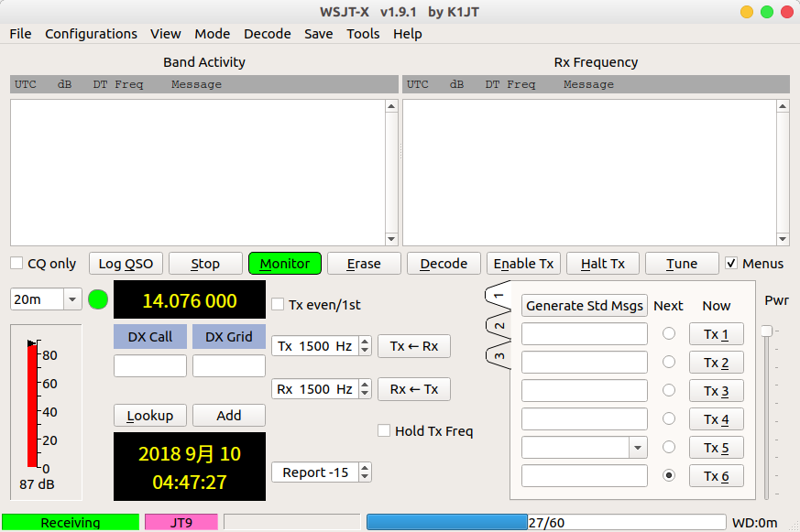Open the View menu

click(x=165, y=34)
